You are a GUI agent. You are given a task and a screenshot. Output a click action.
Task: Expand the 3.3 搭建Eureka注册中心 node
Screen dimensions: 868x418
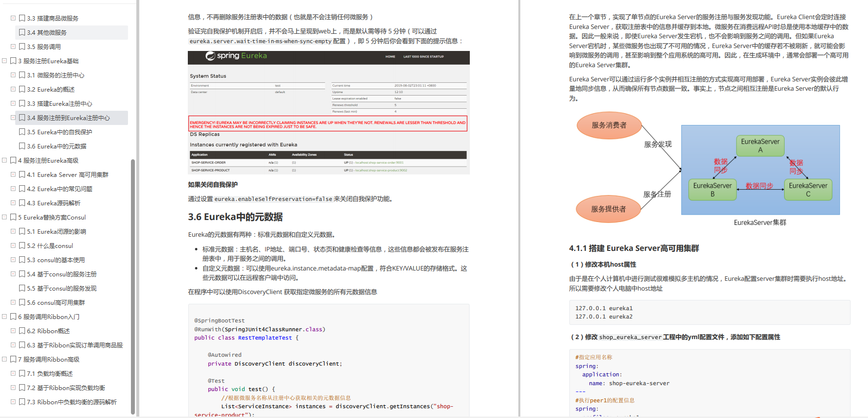point(13,103)
